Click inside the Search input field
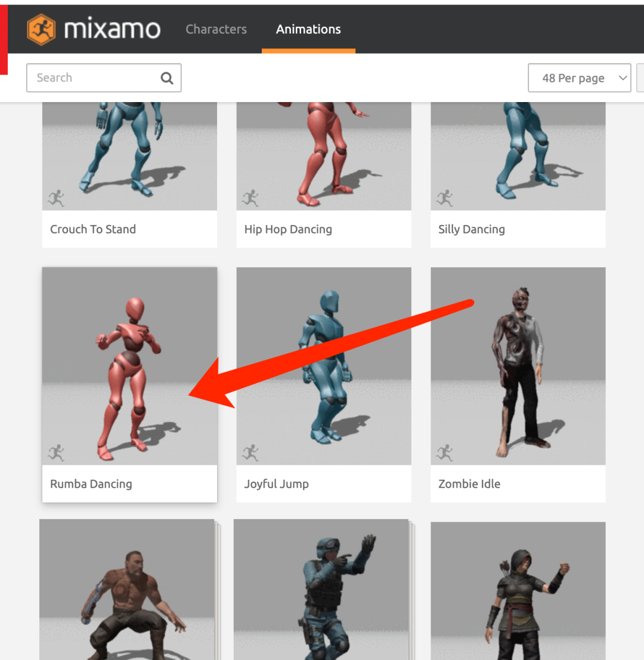This screenshot has width=644, height=660. [89, 78]
